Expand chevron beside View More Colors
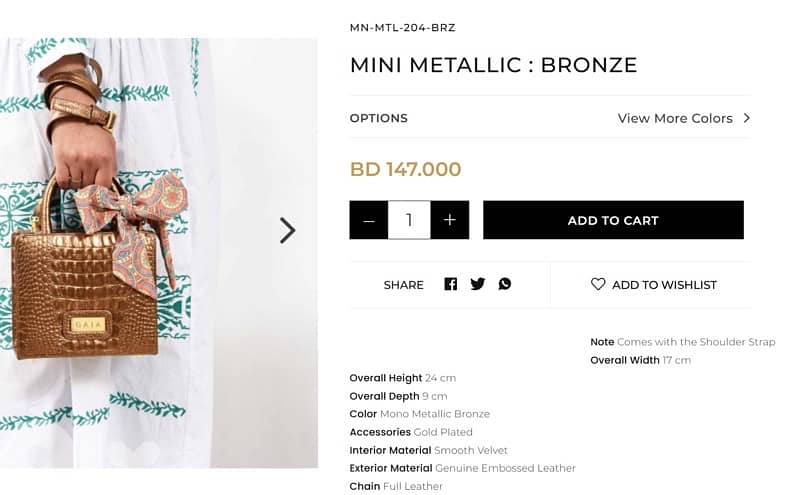Image resolution: width=800 pixels, height=495 pixels. click(746, 118)
